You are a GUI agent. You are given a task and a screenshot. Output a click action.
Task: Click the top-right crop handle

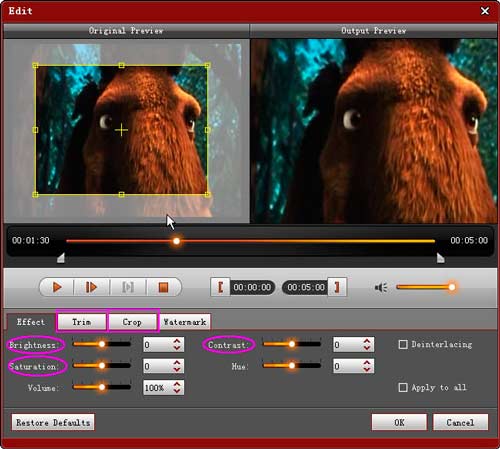tap(207, 66)
